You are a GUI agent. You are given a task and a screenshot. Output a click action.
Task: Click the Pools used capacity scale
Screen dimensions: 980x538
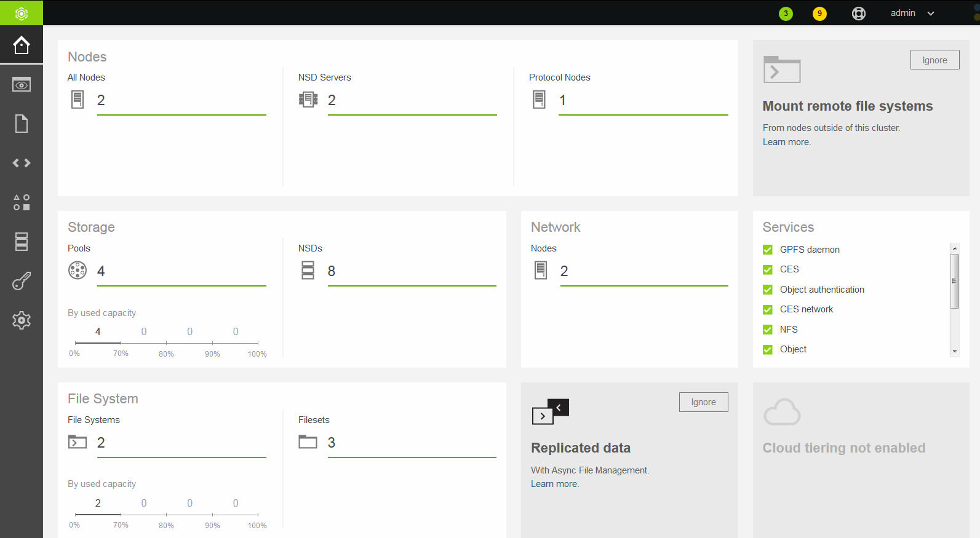(x=166, y=342)
